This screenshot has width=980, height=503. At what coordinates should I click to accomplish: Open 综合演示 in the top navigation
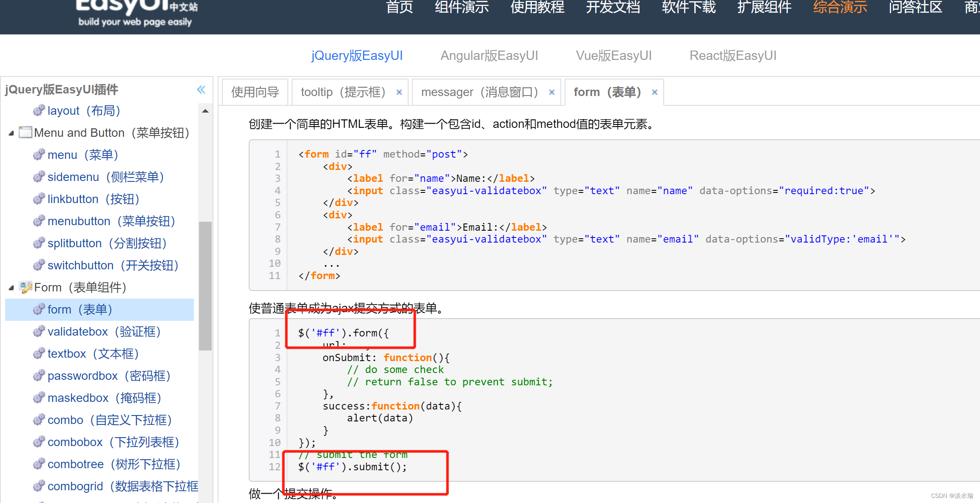[840, 7]
